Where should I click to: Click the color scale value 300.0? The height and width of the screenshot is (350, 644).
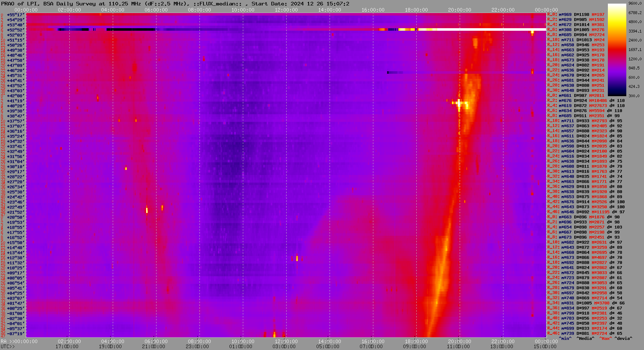click(x=634, y=96)
